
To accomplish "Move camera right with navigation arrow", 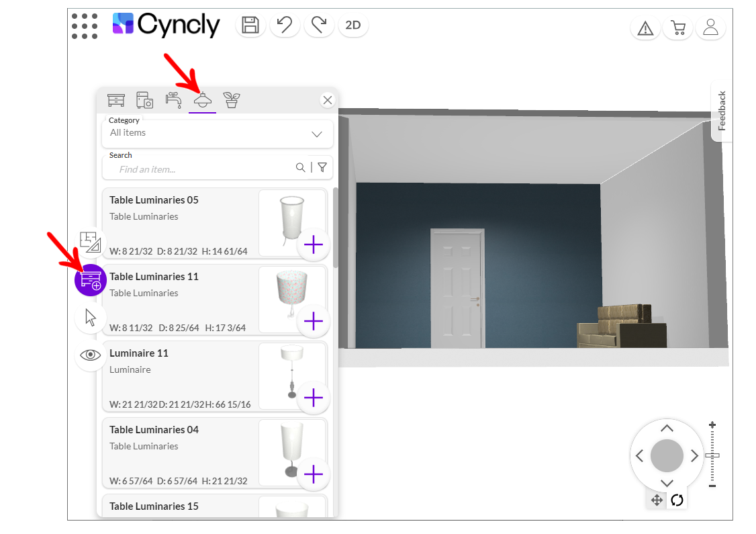I will point(694,456).
